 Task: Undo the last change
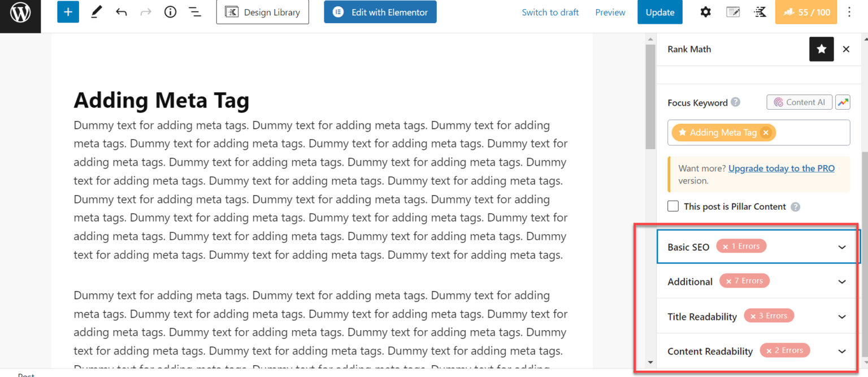pos(121,11)
